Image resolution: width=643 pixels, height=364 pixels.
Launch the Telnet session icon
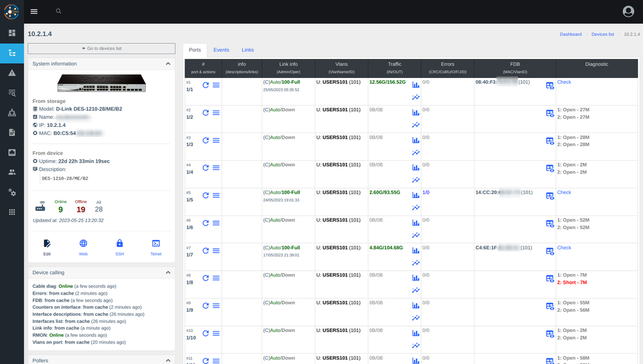pos(156,247)
